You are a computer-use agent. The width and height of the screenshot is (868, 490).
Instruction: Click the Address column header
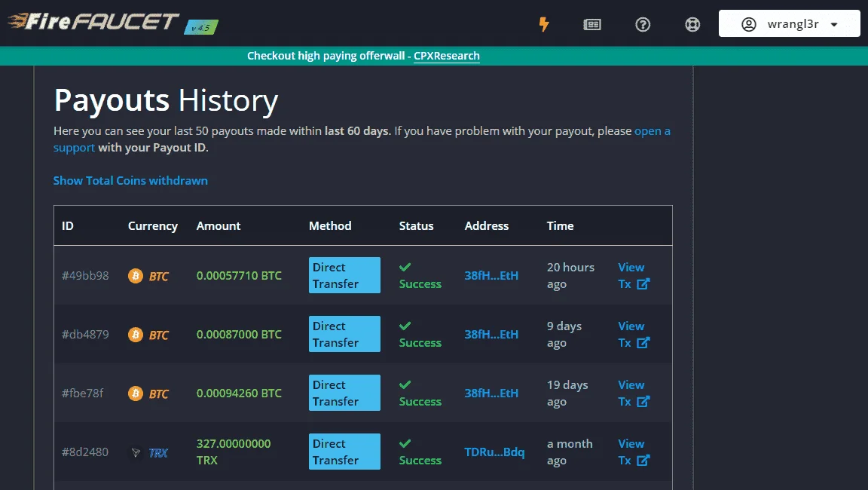tap(487, 226)
